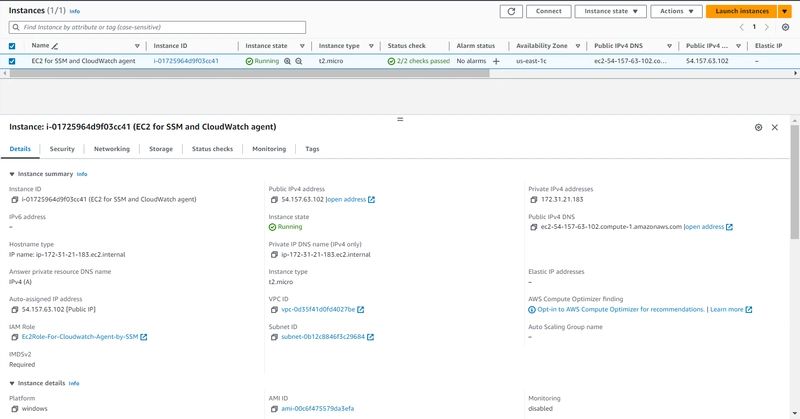Open Instance state dropdown

click(x=610, y=11)
